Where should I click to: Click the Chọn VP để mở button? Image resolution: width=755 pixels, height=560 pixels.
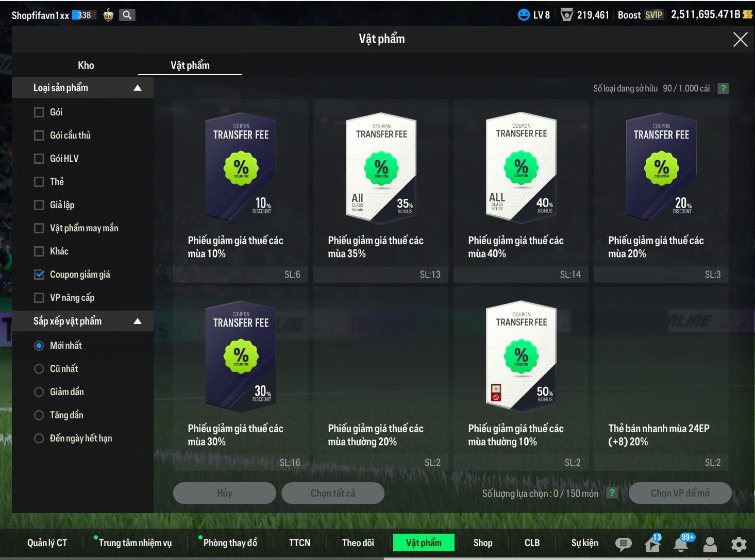[x=680, y=493]
